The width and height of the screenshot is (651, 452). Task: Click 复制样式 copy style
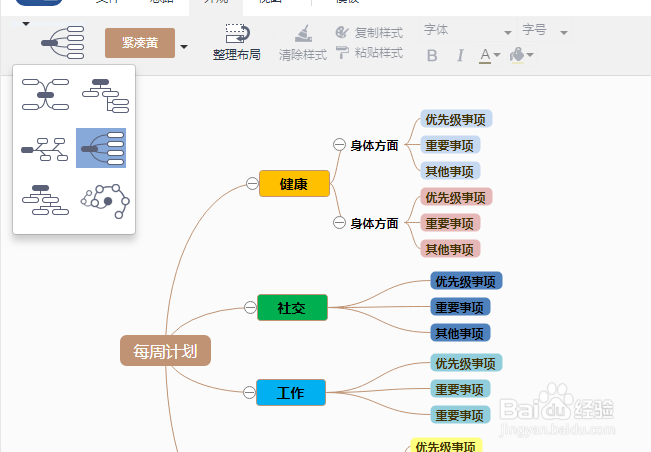(370, 32)
